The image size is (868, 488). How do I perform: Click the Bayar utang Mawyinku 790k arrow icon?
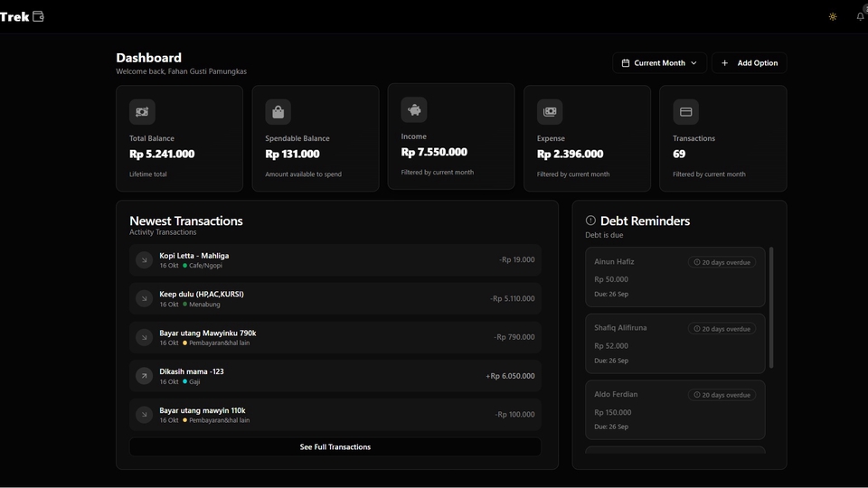(x=144, y=337)
